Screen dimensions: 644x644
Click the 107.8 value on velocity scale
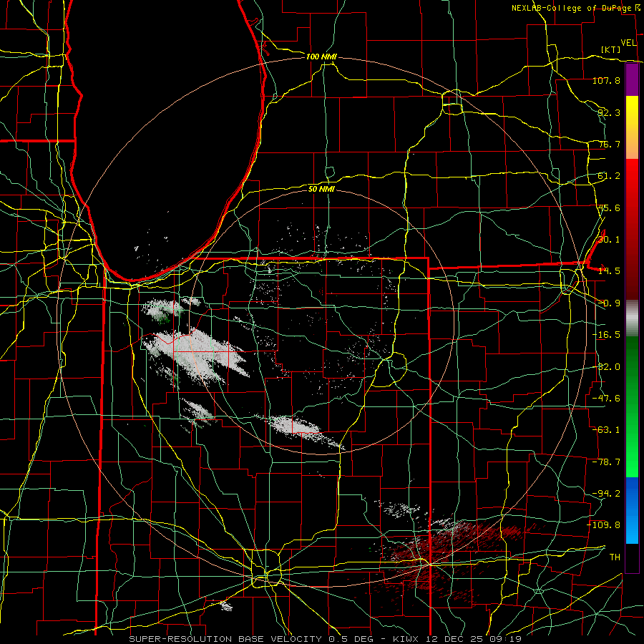click(x=606, y=80)
